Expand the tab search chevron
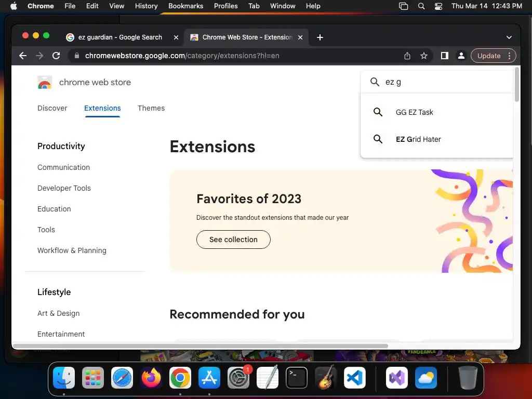The height and width of the screenshot is (399, 532). (x=509, y=37)
